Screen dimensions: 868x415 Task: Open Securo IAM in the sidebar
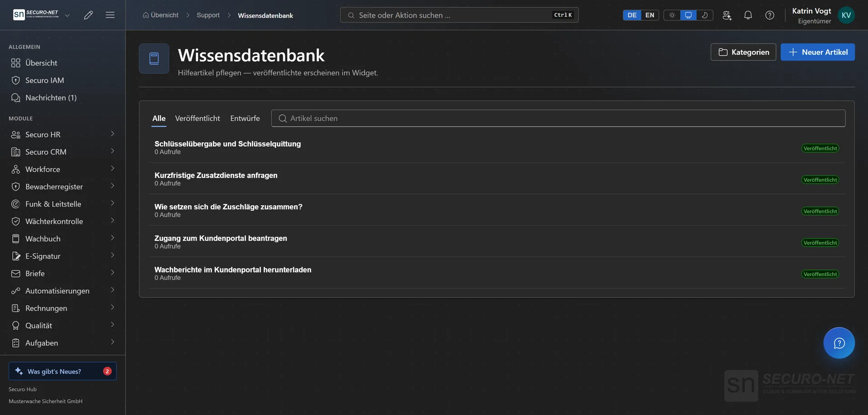tap(63, 80)
